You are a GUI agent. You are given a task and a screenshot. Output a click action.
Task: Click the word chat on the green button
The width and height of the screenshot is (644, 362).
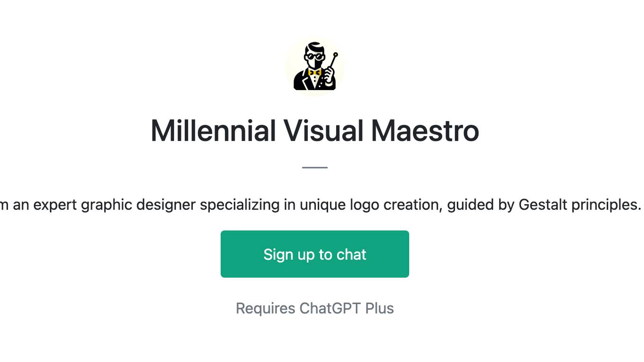click(x=351, y=254)
